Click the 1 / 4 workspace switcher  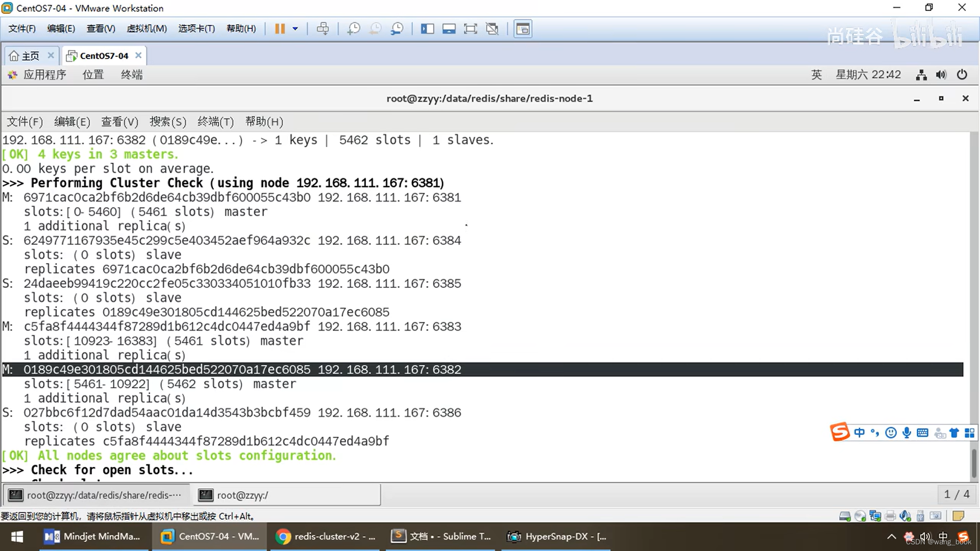tap(956, 494)
